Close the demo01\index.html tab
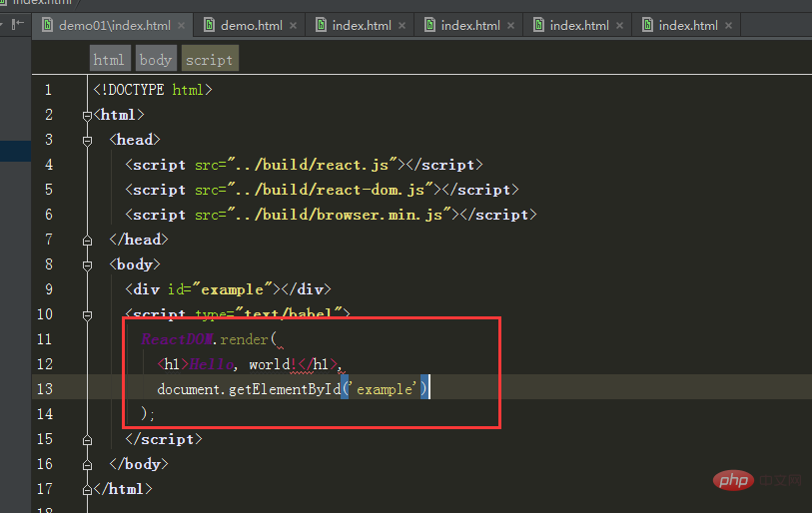812x513 pixels. click(x=181, y=25)
